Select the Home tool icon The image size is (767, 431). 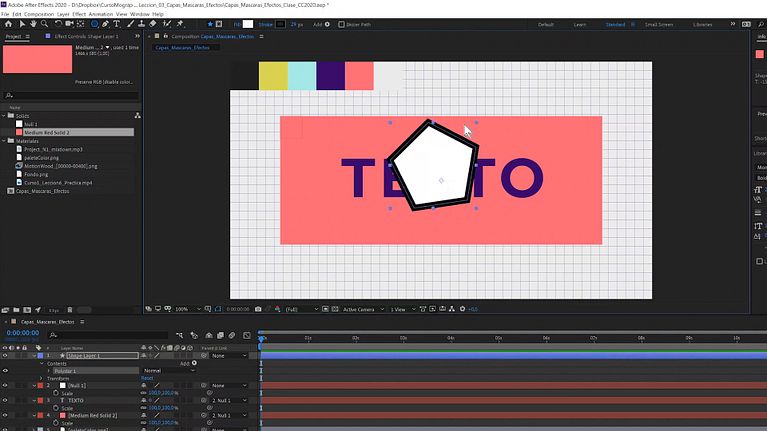pyautogui.click(x=8, y=24)
